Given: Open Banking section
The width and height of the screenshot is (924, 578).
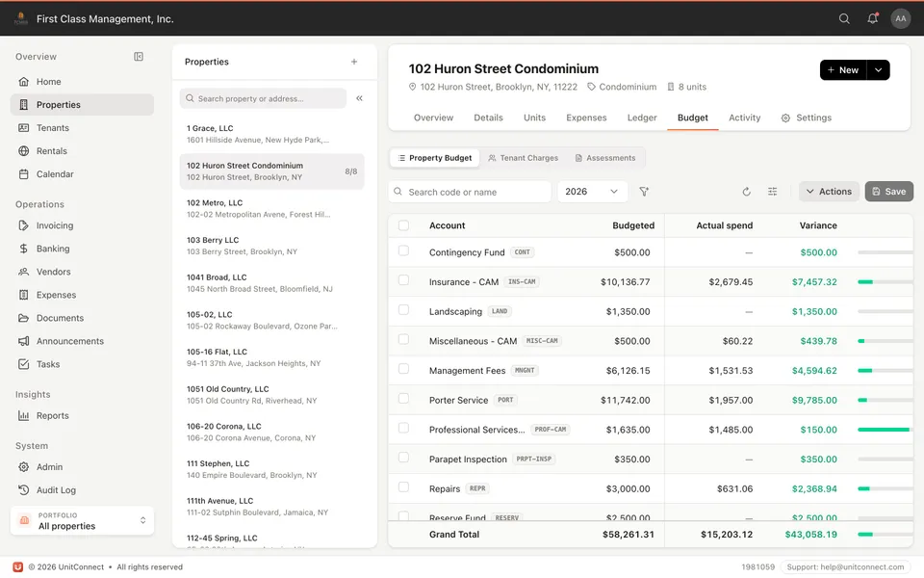Looking at the screenshot, I should coord(82,249).
